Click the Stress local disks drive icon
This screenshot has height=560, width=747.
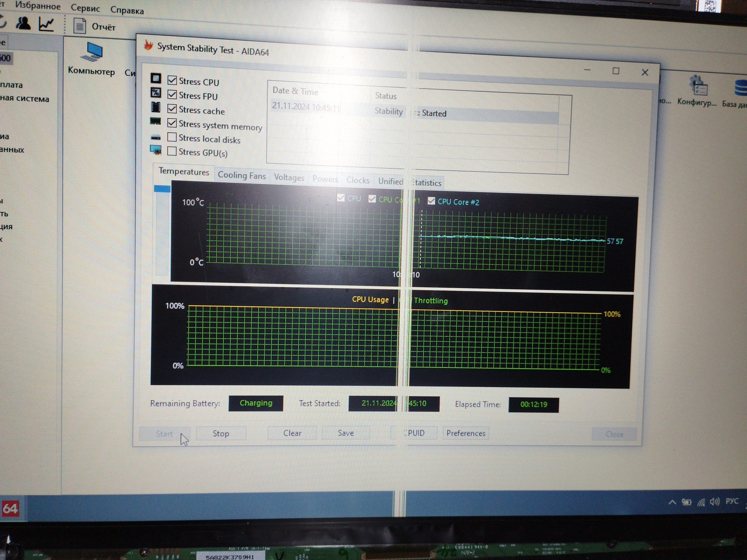point(156,137)
